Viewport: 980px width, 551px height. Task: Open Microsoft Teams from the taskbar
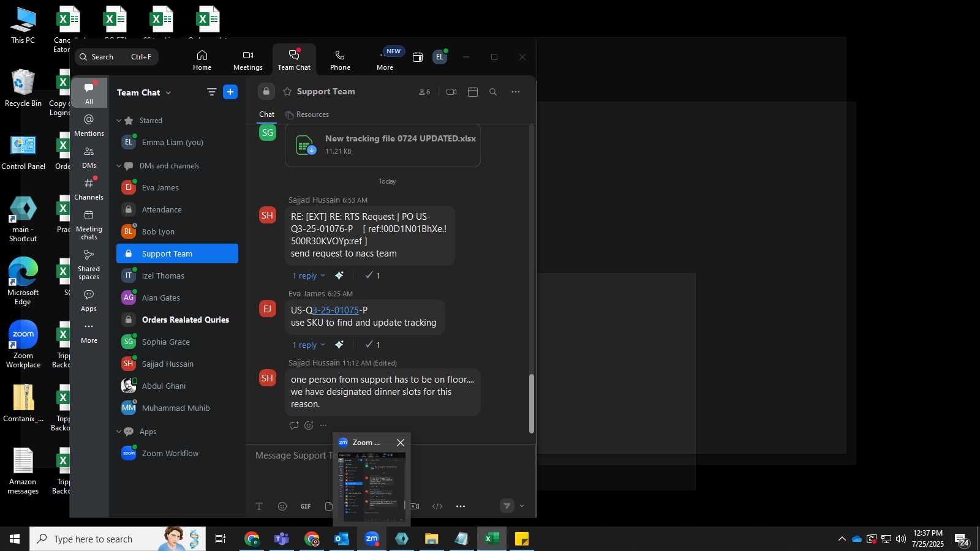click(x=282, y=539)
